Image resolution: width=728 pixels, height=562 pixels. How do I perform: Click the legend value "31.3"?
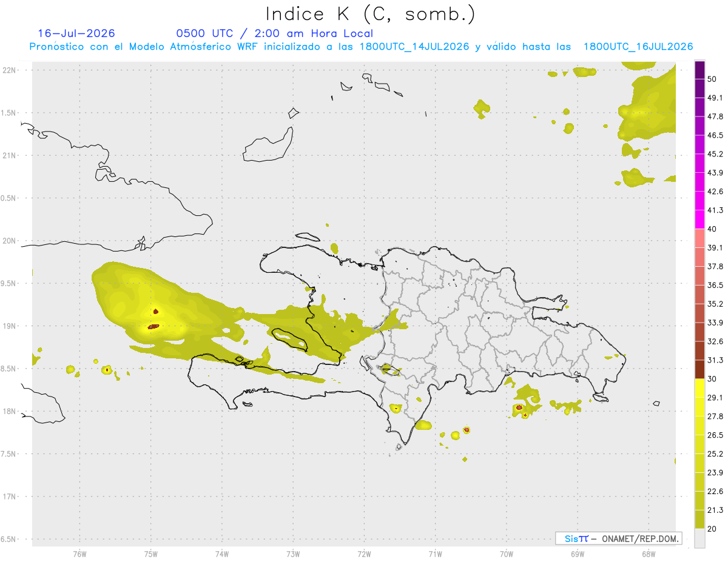pyautogui.click(x=716, y=360)
